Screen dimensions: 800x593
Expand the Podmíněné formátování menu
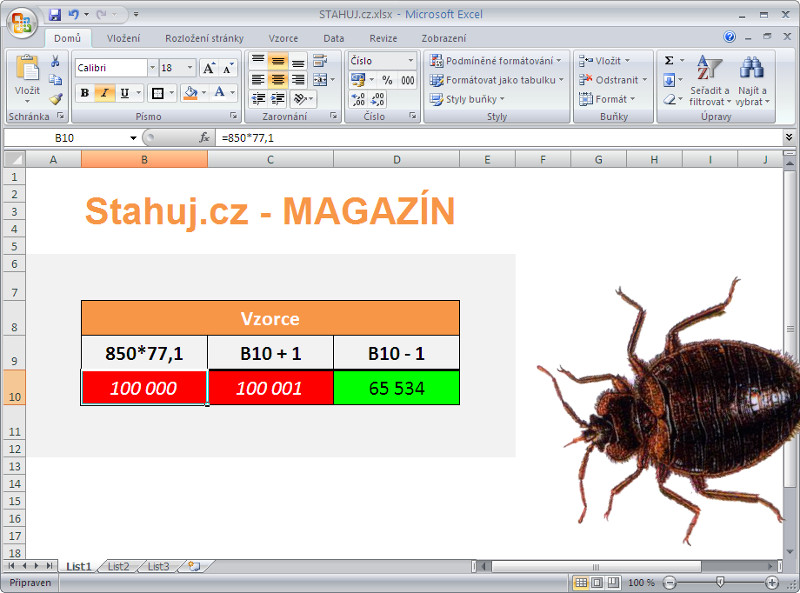coord(495,61)
